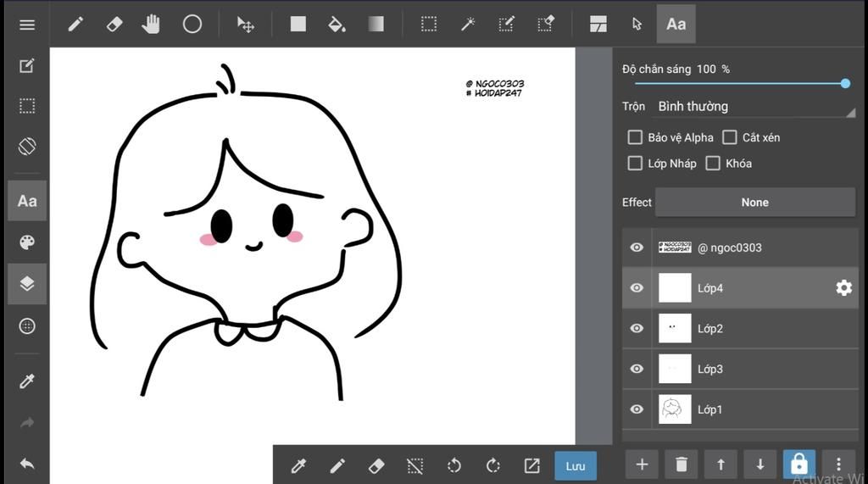
Task: Open the color palette panel
Action: click(x=26, y=242)
